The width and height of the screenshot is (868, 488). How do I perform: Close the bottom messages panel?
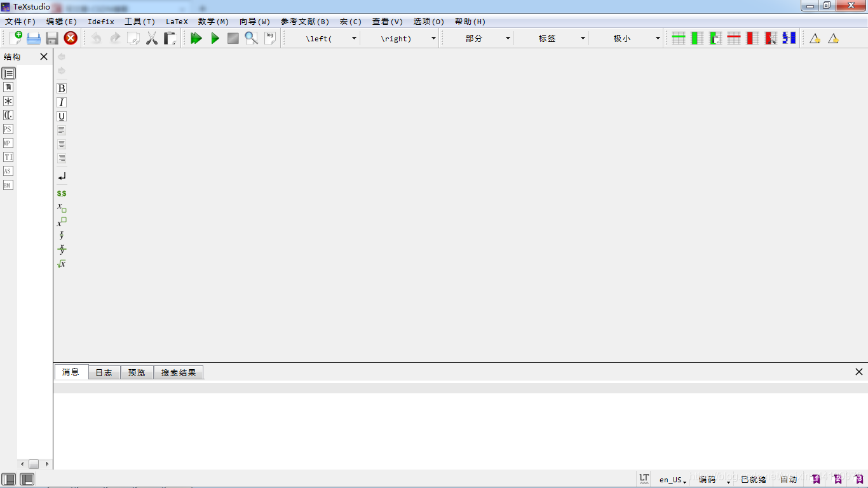[859, 372]
